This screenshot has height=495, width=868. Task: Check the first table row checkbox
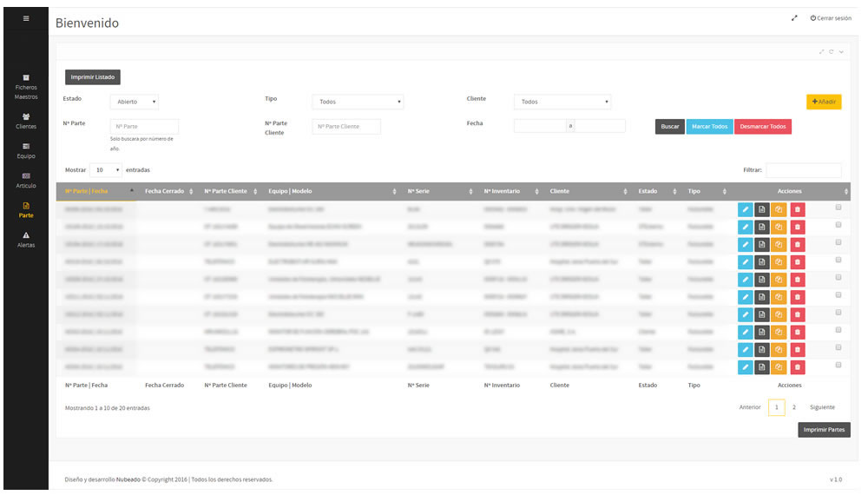coord(838,208)
